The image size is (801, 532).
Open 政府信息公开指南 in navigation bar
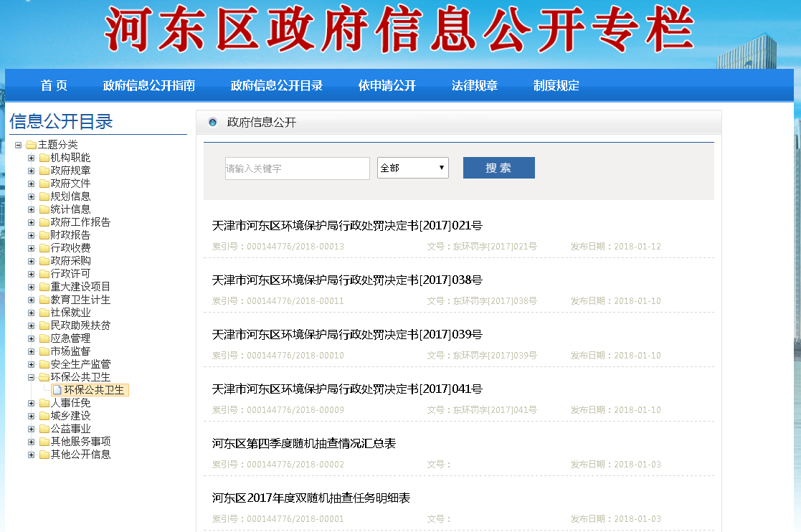pos(149,85)
